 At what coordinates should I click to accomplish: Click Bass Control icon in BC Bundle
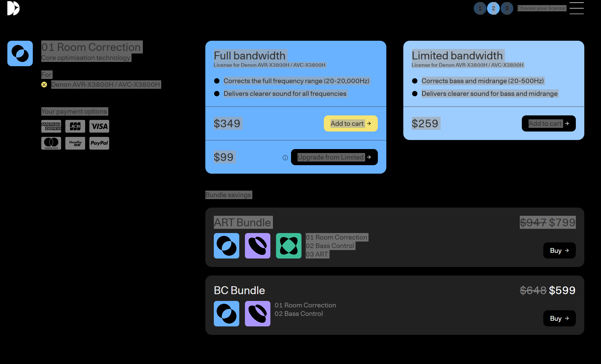[258, 314]
